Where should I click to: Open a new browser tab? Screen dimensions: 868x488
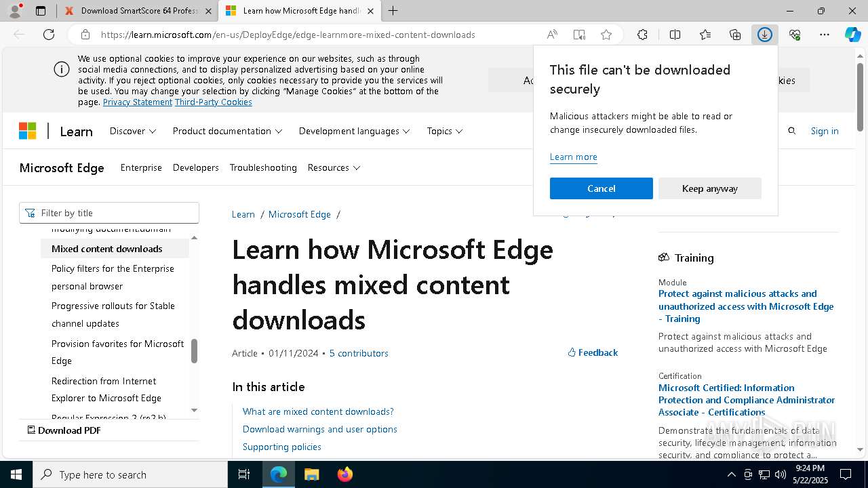pos(393,11)
